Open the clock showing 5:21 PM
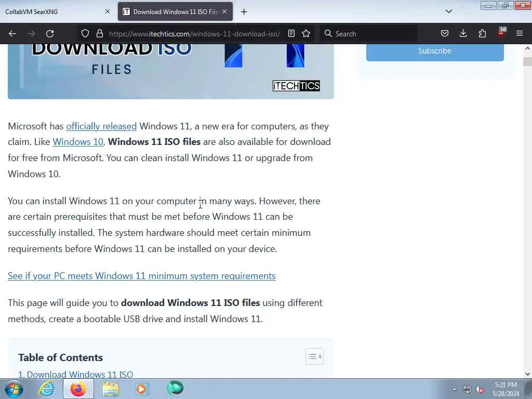The image size is (532, 399). pos(506,389)
